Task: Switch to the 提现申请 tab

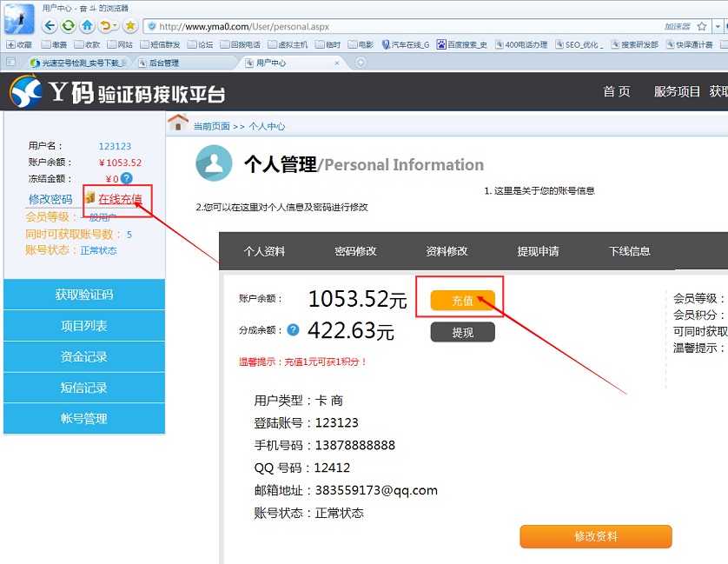Action: pos(536,251)
